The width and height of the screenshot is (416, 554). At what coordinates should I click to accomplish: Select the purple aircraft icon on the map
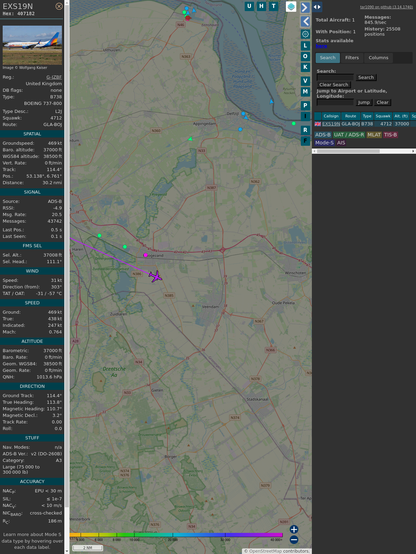point(155,276)
